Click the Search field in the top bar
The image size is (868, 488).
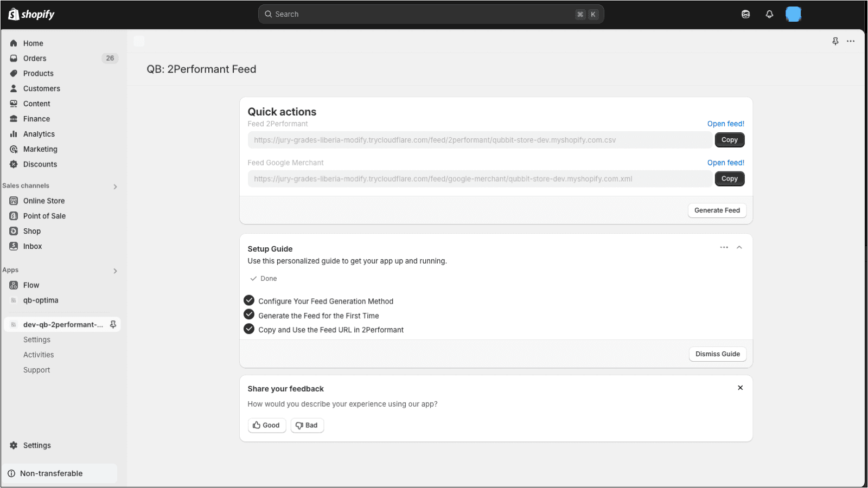pyautogui.click(x=431, y=14)
